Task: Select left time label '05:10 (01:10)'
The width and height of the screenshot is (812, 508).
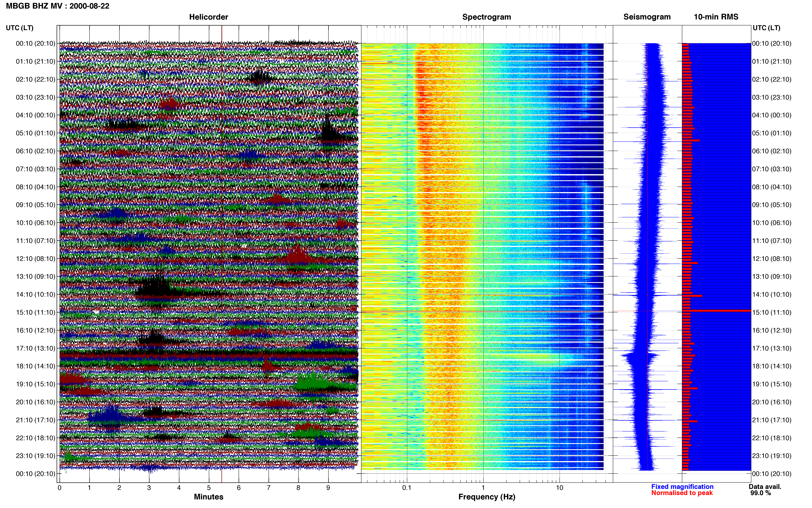Action: pos(36,133)
